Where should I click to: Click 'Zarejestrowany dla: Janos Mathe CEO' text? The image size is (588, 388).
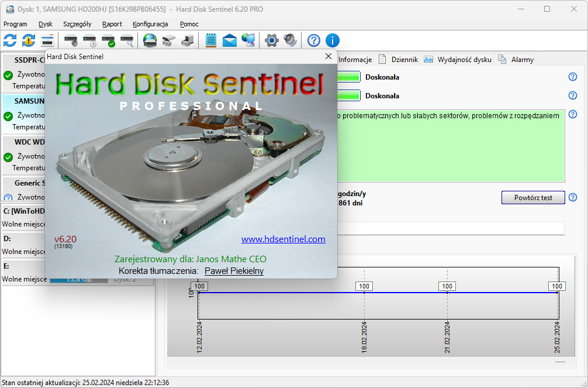point(191,259)
